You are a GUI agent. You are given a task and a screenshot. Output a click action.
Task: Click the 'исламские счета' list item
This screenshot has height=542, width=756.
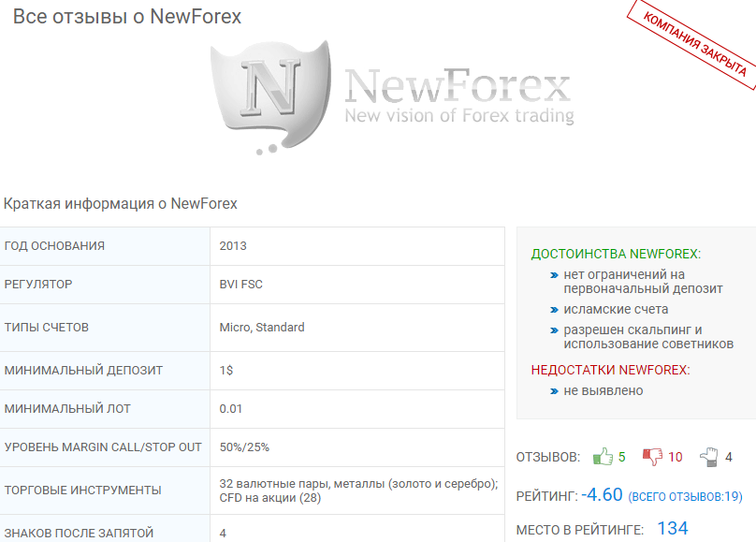616,309
